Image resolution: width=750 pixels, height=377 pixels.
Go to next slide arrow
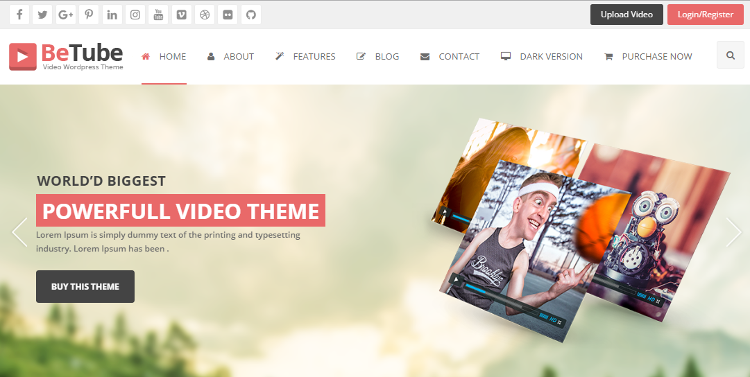[x=734, y=233]
